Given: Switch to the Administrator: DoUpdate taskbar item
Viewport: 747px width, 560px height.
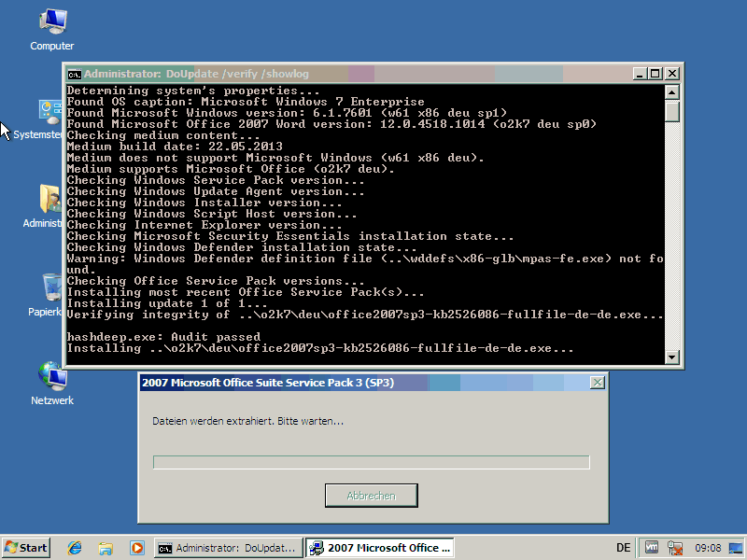Looking at the screenshot, I should coord(229,548).
